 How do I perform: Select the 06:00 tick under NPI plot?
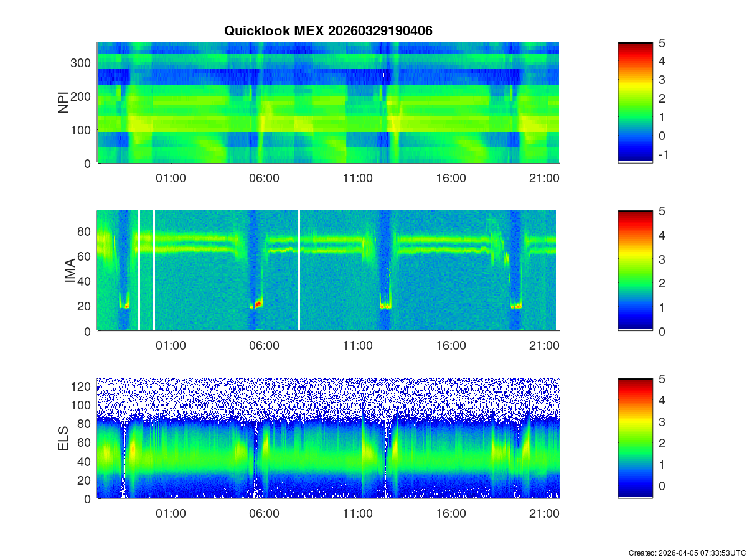coord(264,179)
